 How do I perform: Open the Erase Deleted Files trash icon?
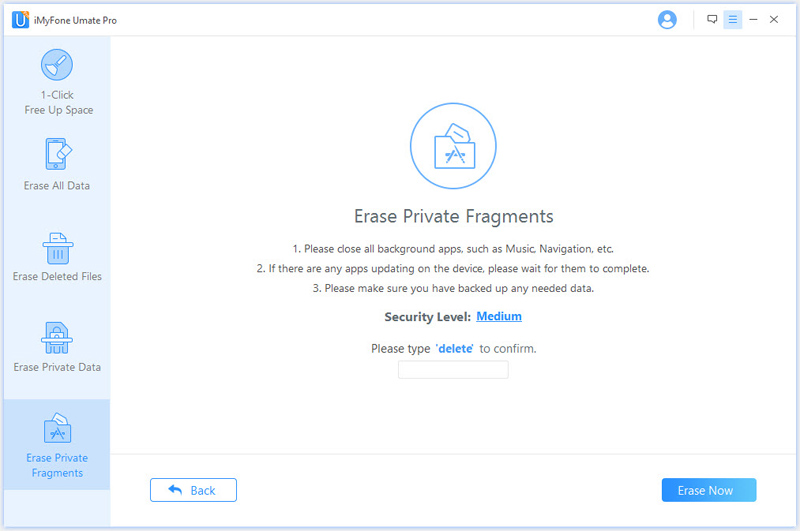(58, 248)
